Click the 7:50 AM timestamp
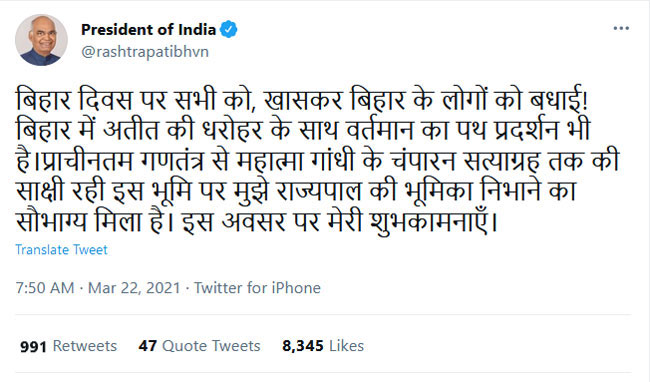This screenshot has height=382, width=650. 45,288
